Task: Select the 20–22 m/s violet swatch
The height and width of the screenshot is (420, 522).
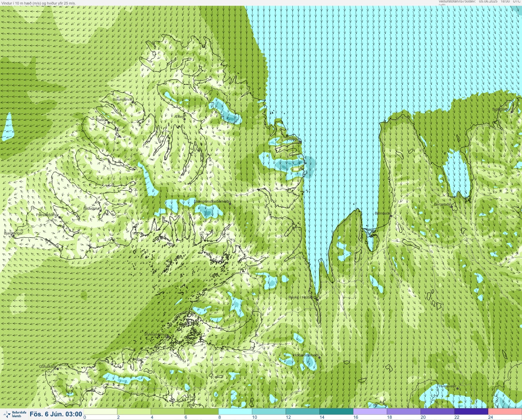Action: pyautogui.click(x=437, y=411)
